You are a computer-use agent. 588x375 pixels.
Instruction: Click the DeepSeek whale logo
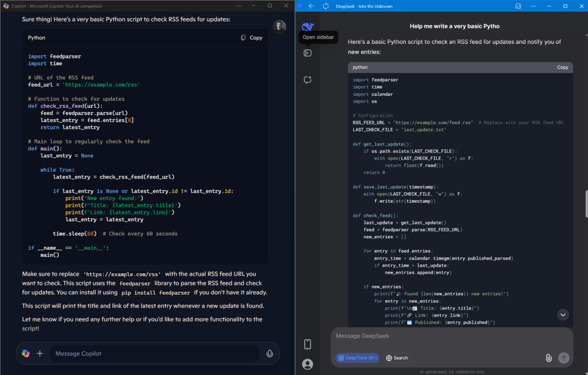[308, 26]
